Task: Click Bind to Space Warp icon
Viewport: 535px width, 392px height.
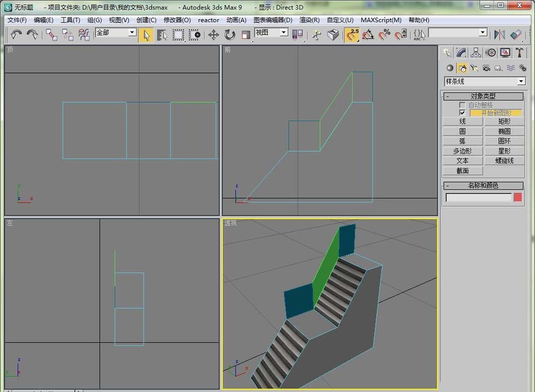Action: pos(83,34)
